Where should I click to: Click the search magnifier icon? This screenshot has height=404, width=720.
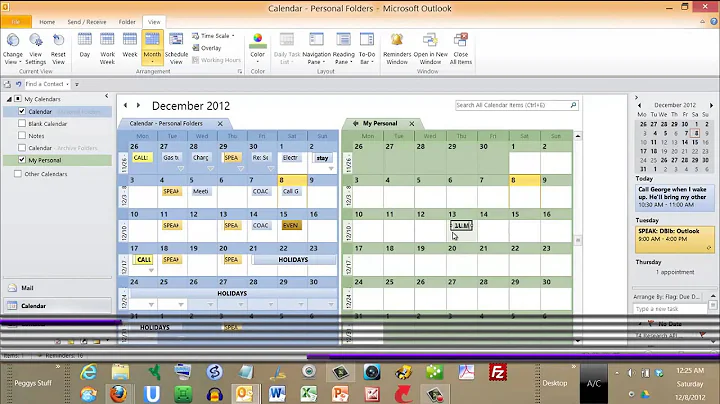[573, 105]
